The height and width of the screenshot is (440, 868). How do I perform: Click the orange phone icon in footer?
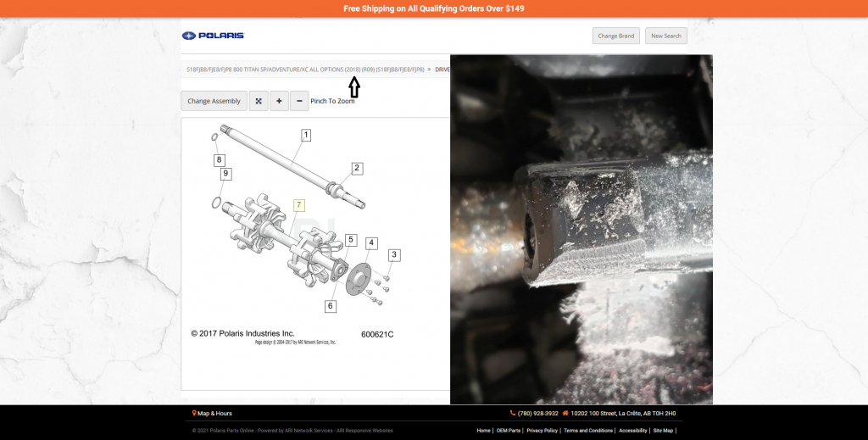(513, 414)
